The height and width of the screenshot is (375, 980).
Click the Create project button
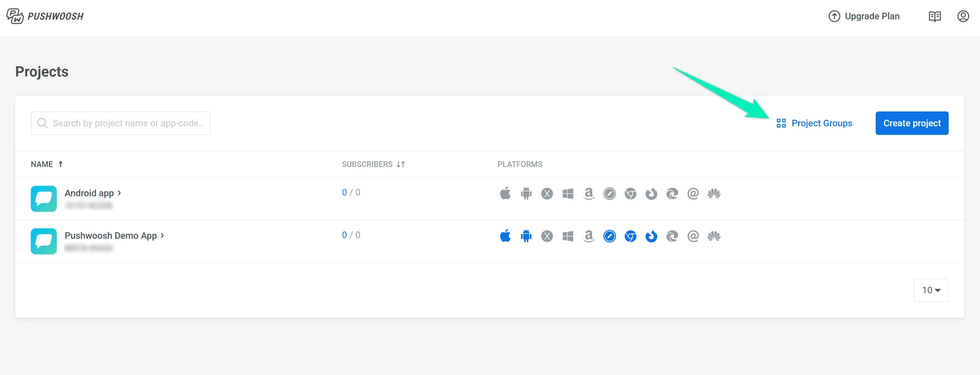[x=912, y=123]
